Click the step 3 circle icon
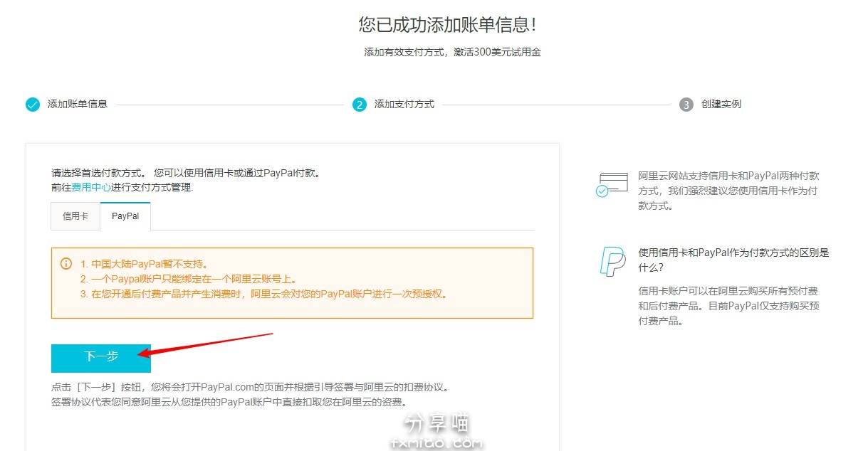 (x=686, y=105)
